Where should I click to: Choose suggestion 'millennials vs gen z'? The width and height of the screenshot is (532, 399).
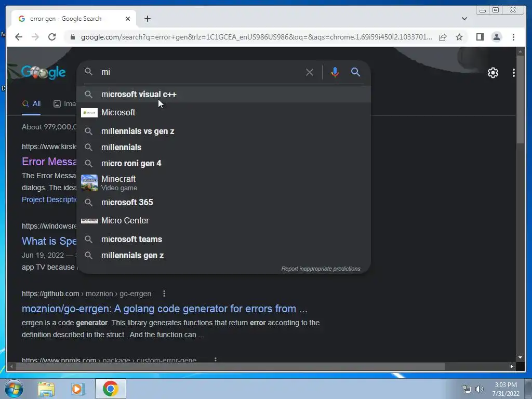coord(223,131)
